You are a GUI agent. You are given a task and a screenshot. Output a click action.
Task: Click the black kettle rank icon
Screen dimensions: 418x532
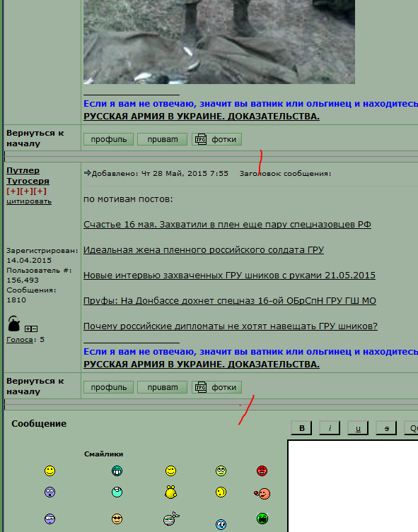click(x=14, y=324)
